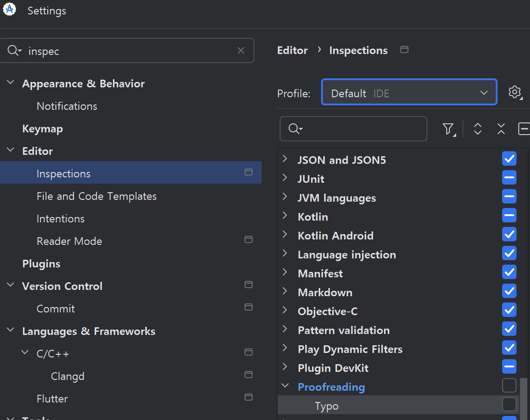The image size is (530, 420).
Task: Toggle the Kotlin inspections checkbox
Action: 509,216
